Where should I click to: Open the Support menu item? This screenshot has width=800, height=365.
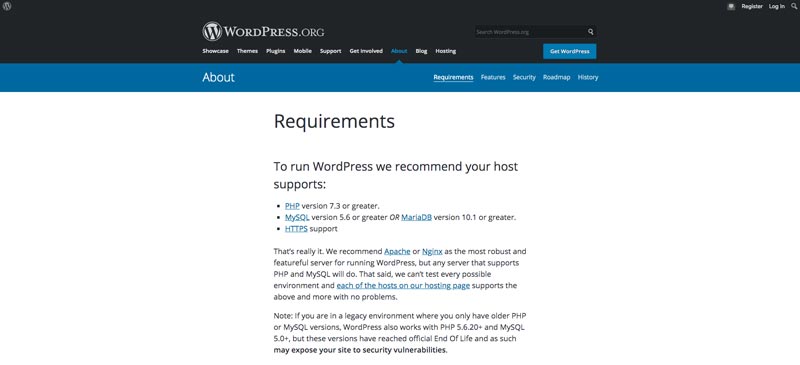[x=331, y=51]
